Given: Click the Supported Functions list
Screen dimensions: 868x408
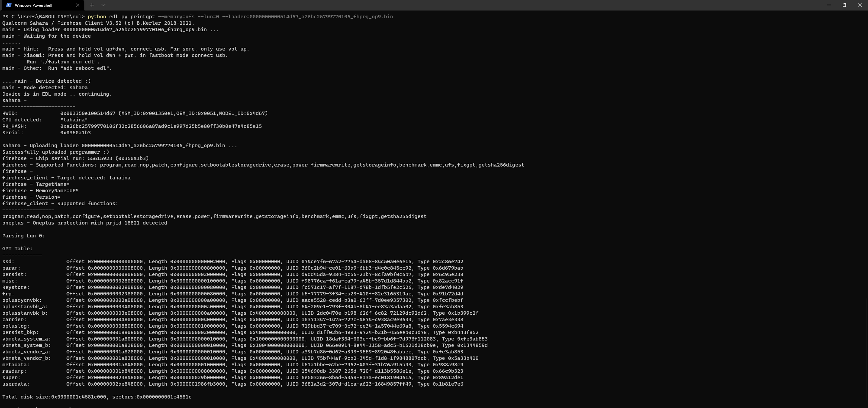Looking at the screenshot, I should click(312, 165).
